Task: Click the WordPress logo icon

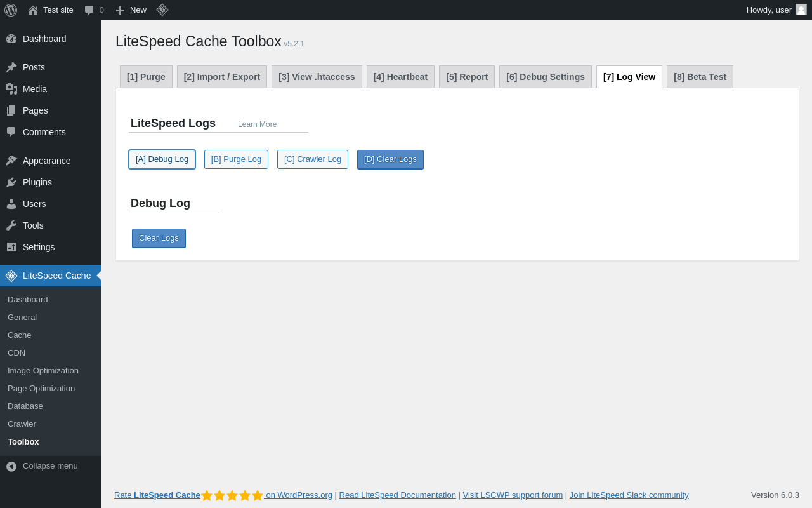Action: coord(11,10)
